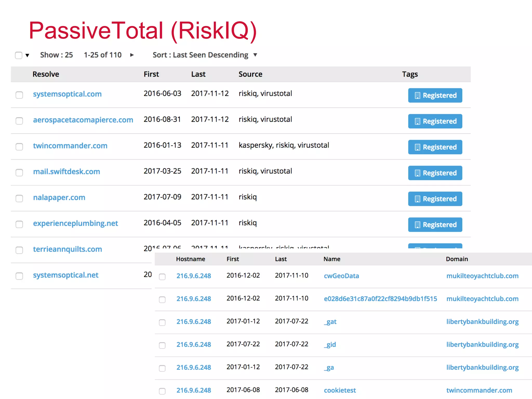This screenshot has height=399, width=532.
Task: Check the e028d6e31c87a0f22cf8294b9db1f515 row checkbox
Action: (x=162, y=300)
